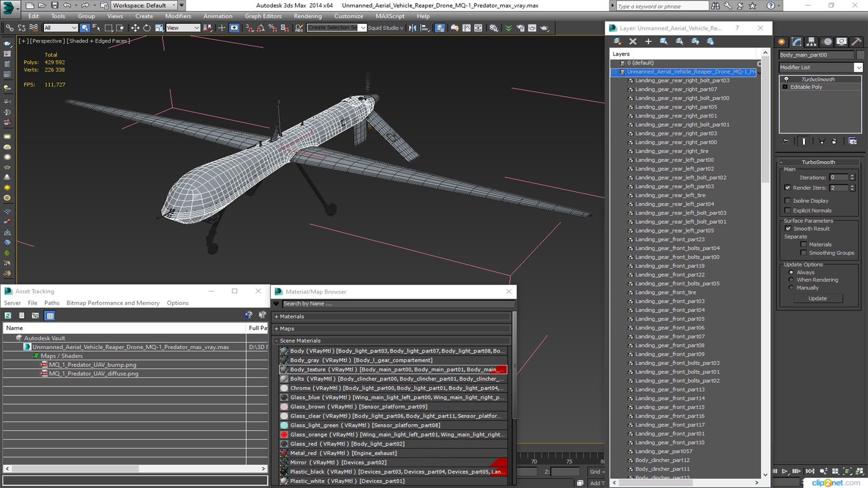
Task: Select the Manually update option
Action: (x=791, y=288)
